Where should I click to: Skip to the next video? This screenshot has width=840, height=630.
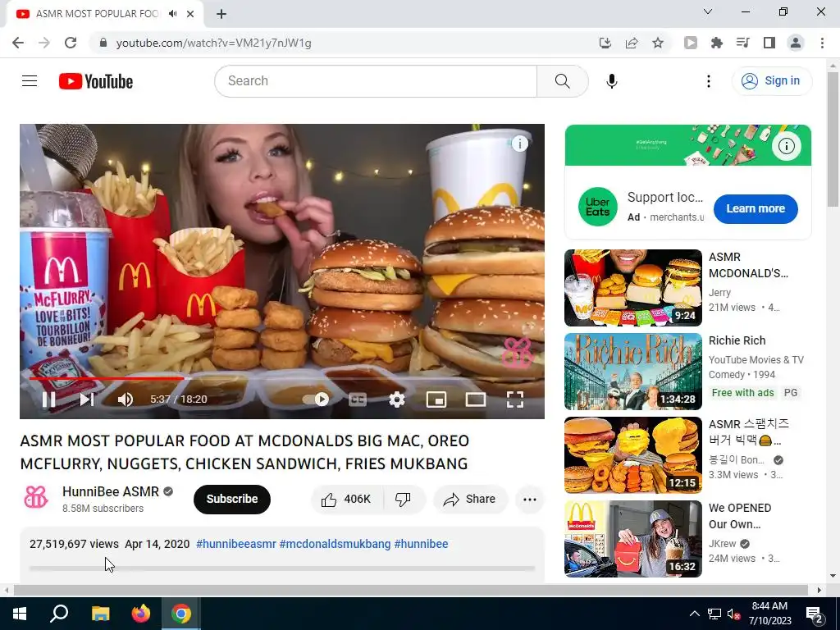[87, 399]
